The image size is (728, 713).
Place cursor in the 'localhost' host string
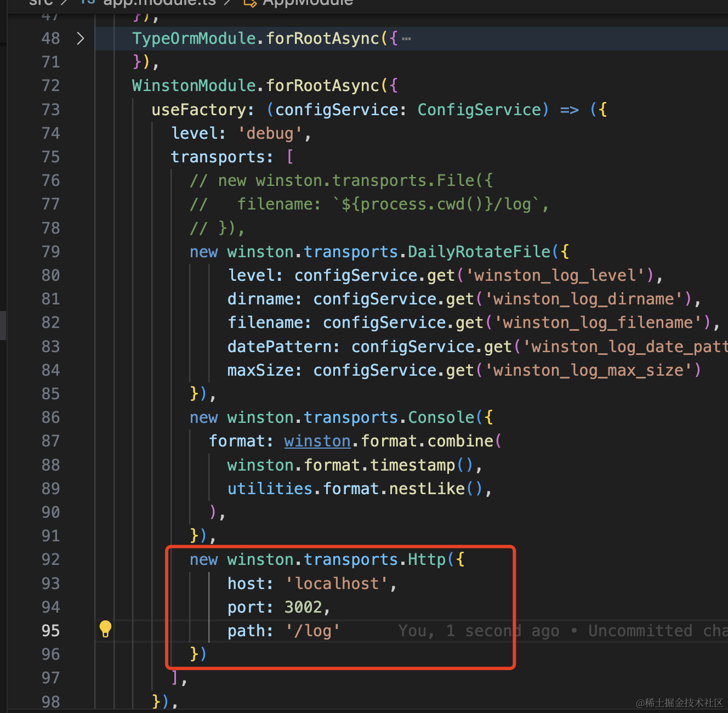point(337,584)
